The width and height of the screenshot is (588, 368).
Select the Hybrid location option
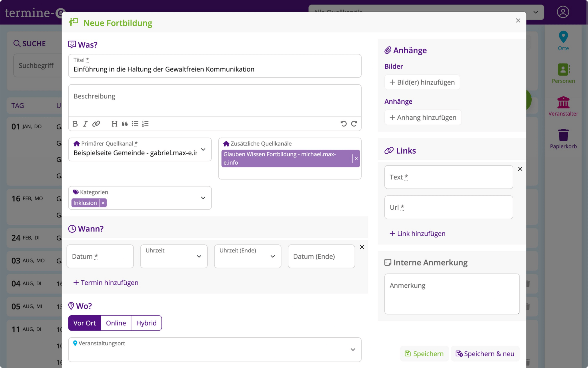(146, 323)
